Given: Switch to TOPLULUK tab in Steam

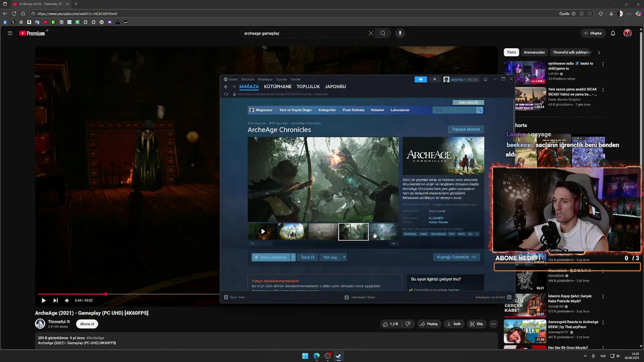Looking at the screenshot, I should coord(308,86).
